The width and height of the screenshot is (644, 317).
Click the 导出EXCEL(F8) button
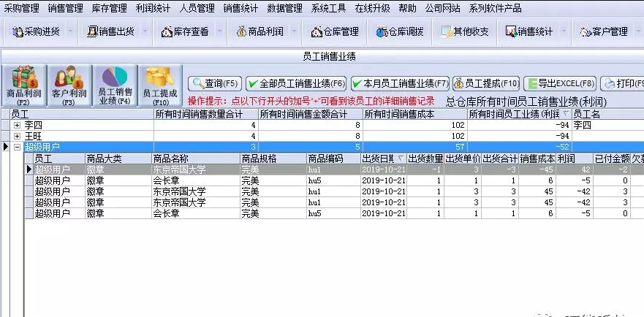pyautogui.click(x=559, y=84)
